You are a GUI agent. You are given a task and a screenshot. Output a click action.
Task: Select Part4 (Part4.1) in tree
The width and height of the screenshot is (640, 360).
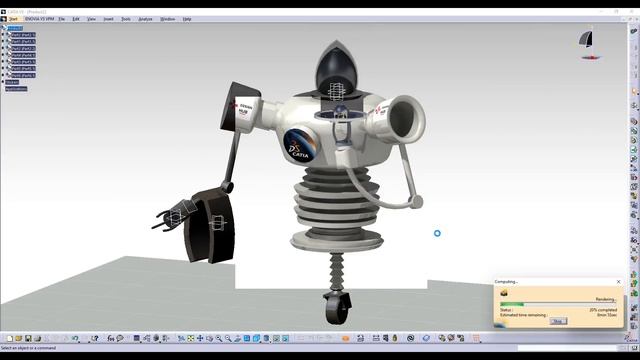coord(23,55)
